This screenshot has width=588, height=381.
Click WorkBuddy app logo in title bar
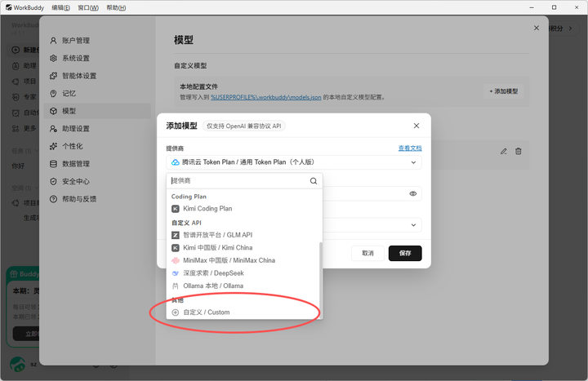pos(9,7)
